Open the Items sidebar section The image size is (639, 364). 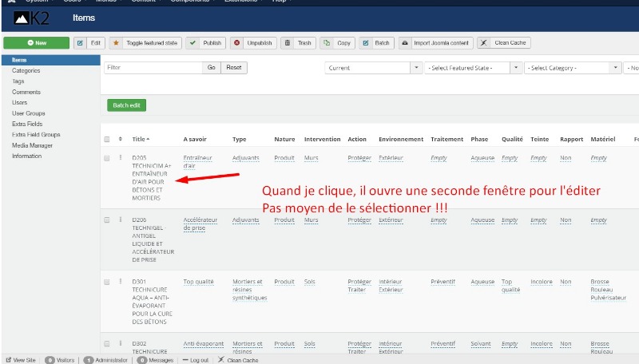[x=51, y=60]
